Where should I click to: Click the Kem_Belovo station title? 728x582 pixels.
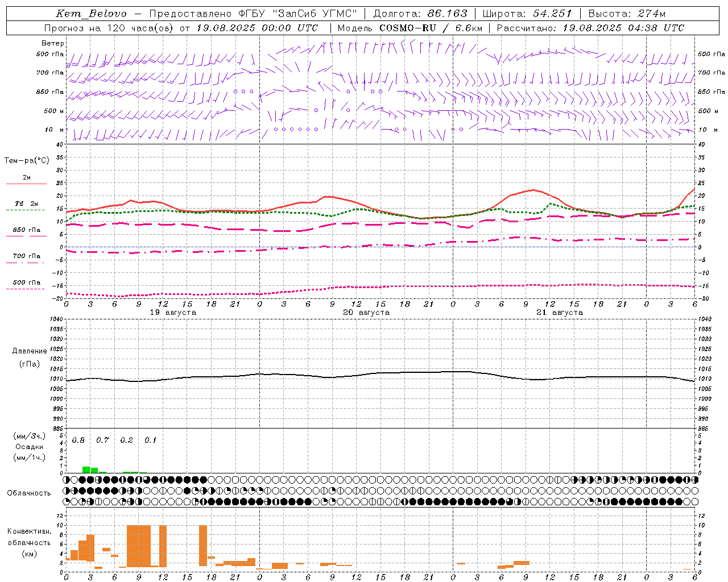pos(91,14)
